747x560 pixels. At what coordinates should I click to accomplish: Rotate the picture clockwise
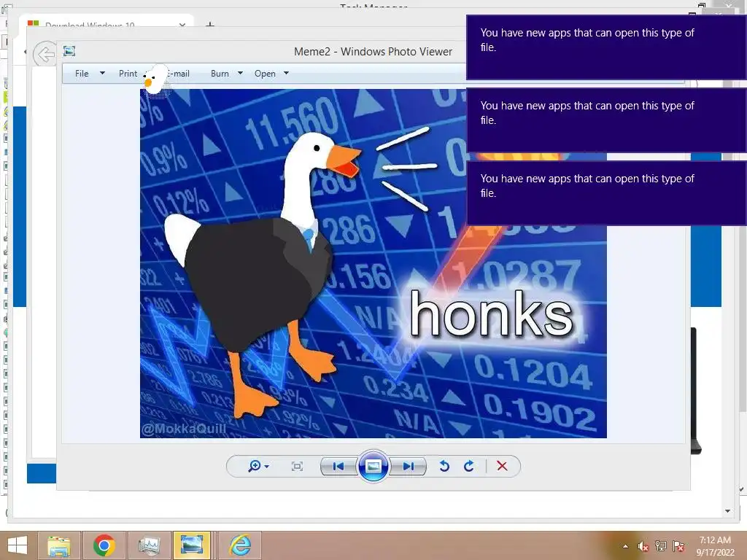pos(469,466)
